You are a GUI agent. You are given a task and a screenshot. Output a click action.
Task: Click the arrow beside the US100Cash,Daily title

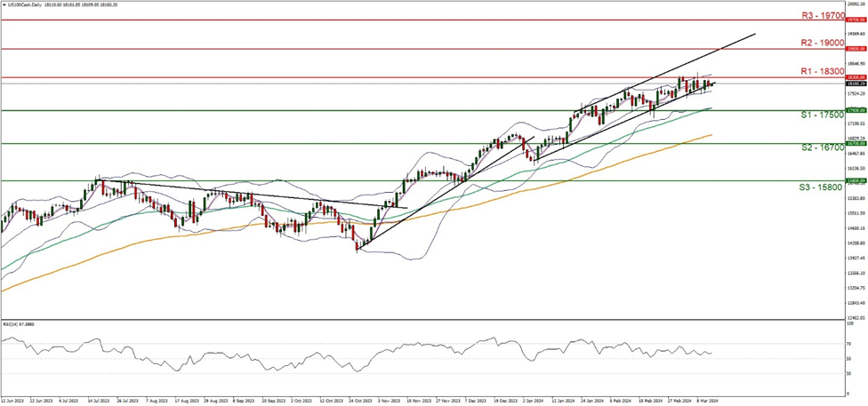tap(4, 4)
